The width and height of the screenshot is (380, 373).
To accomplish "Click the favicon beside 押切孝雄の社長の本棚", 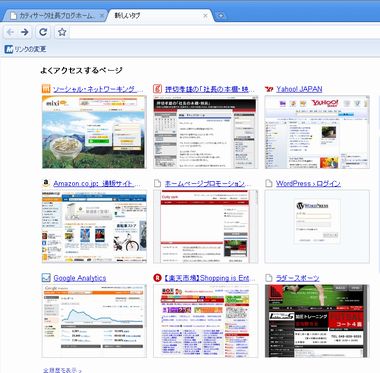I will (x=157, y=89).
